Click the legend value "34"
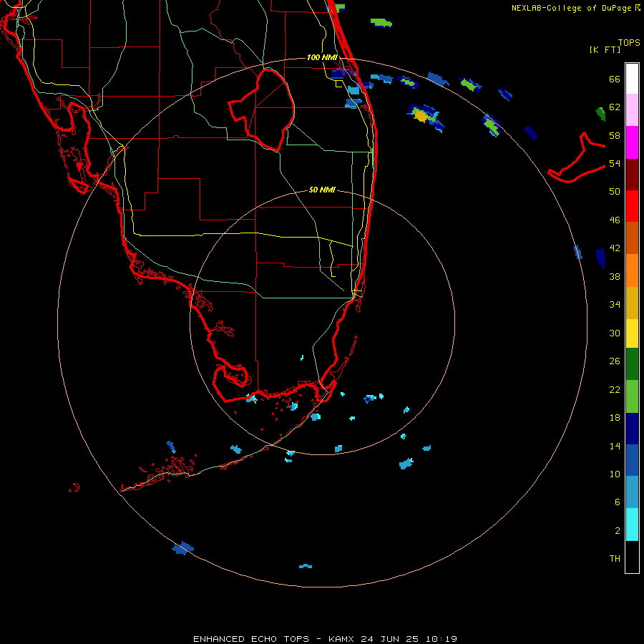 (x=615, y=305)
